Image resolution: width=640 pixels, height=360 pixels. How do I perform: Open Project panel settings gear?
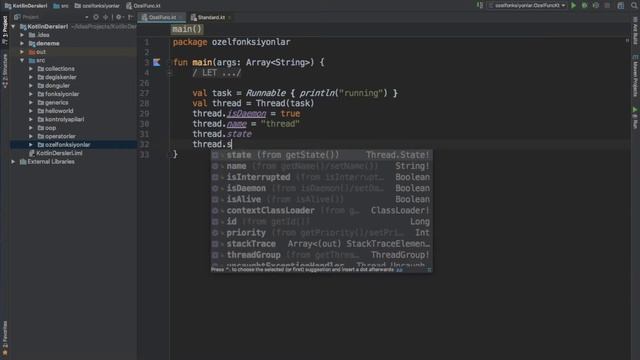[119, 17]
